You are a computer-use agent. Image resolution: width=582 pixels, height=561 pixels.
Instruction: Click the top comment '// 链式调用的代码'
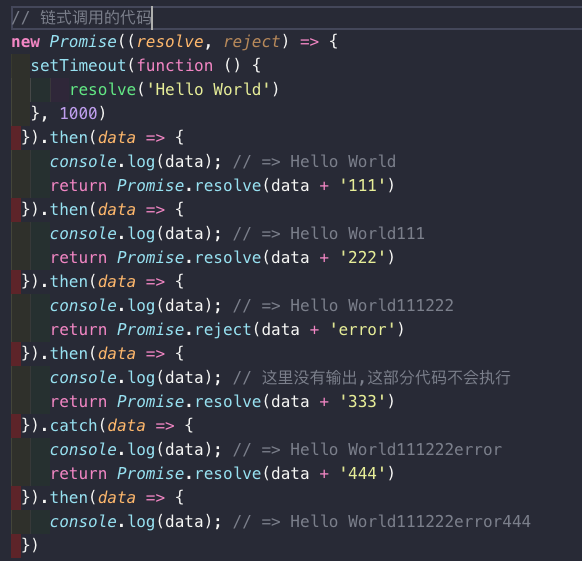tap(82, 18)
